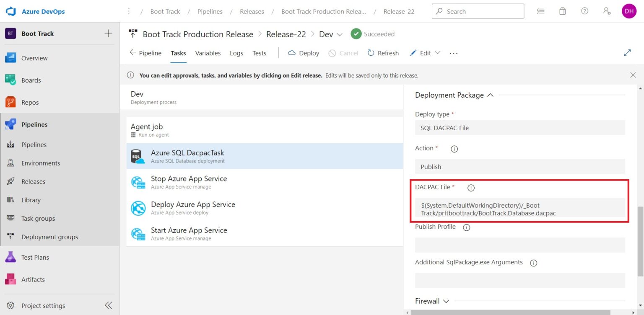The height and width of the screenshot is (315, 644).
Task: Open the Logs tab
Action: coord(236,53)
